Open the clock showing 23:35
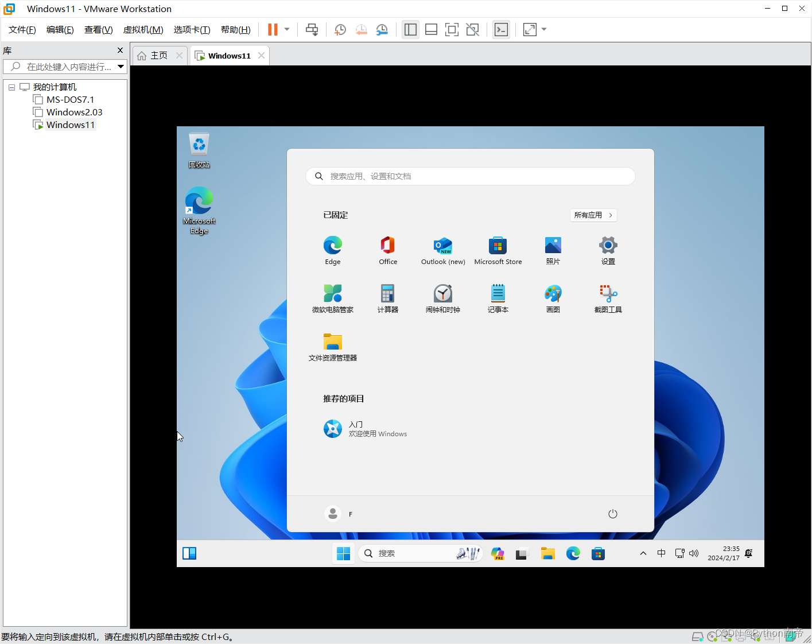Viewport: 812px width, 644px height. pyautogui.click(x=724, y=553)
